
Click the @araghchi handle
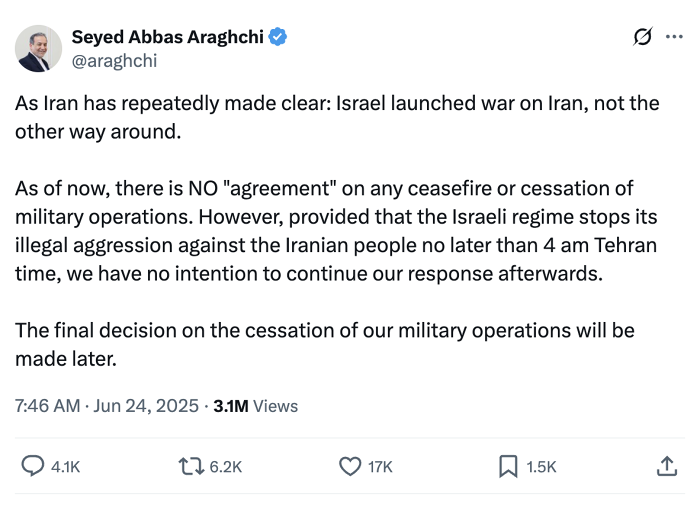click(114, 61)
